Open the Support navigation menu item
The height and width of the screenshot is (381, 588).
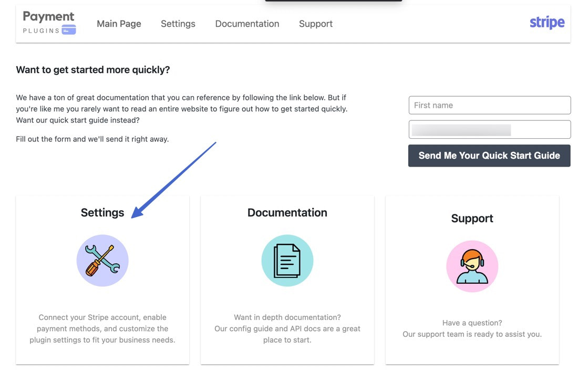coord(315,24)
